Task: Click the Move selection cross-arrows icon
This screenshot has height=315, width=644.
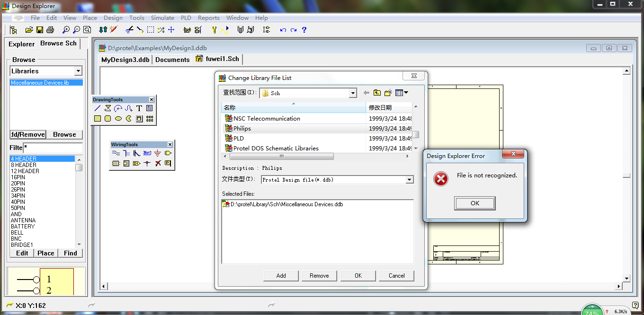Action: 171,30
